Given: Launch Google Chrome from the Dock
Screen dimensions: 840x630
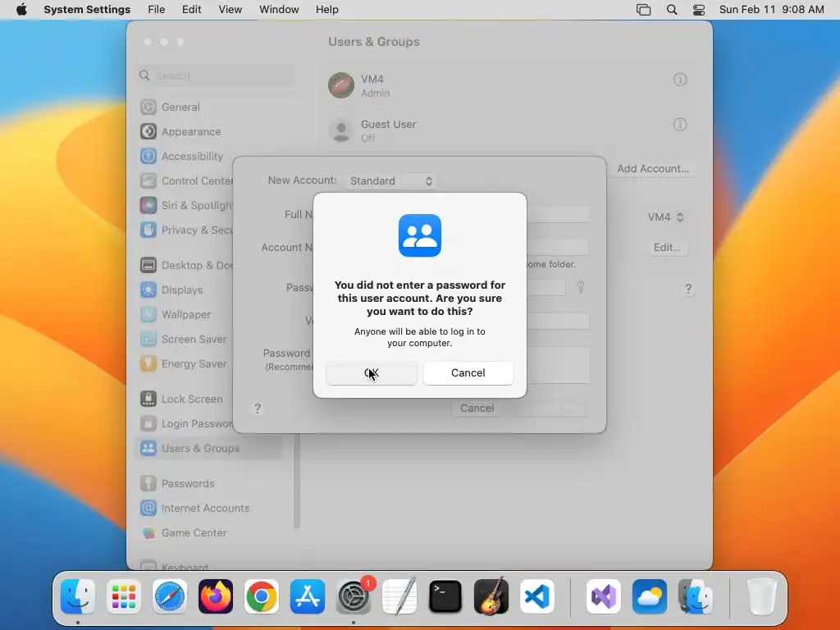Looking at the screenshot, I should pyautogui.click(x=262, y=596).
